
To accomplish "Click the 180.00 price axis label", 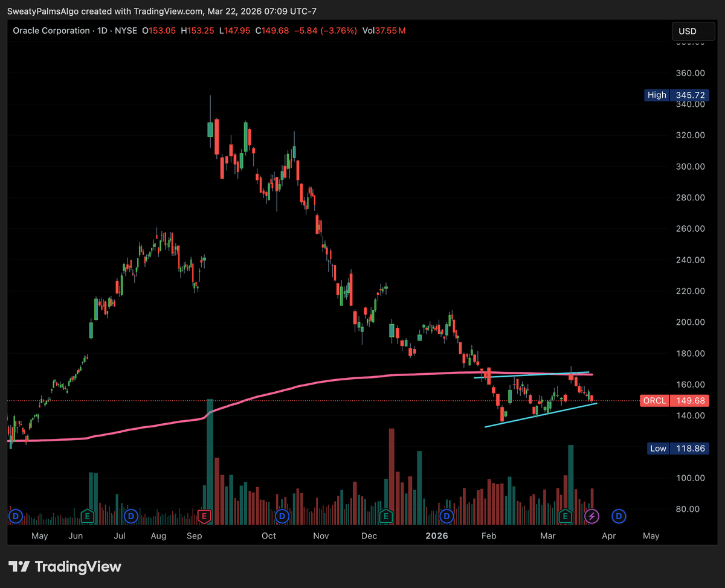I will click(x=691, y=354).
